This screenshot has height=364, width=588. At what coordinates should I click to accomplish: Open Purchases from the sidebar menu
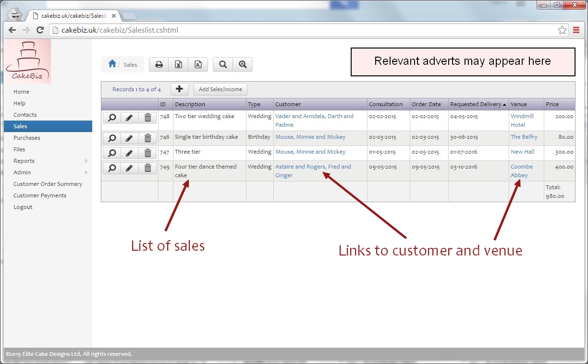tap(26, 138)
